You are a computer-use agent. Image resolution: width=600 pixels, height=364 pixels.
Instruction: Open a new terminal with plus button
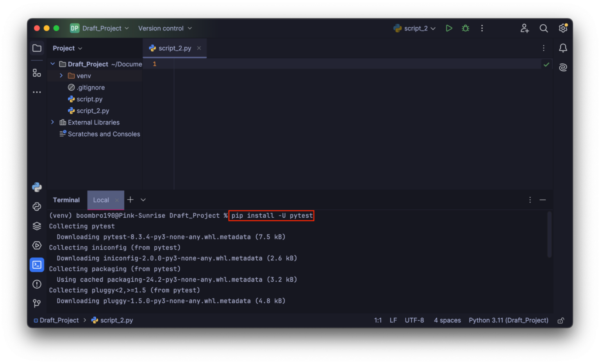pos(130,200)
